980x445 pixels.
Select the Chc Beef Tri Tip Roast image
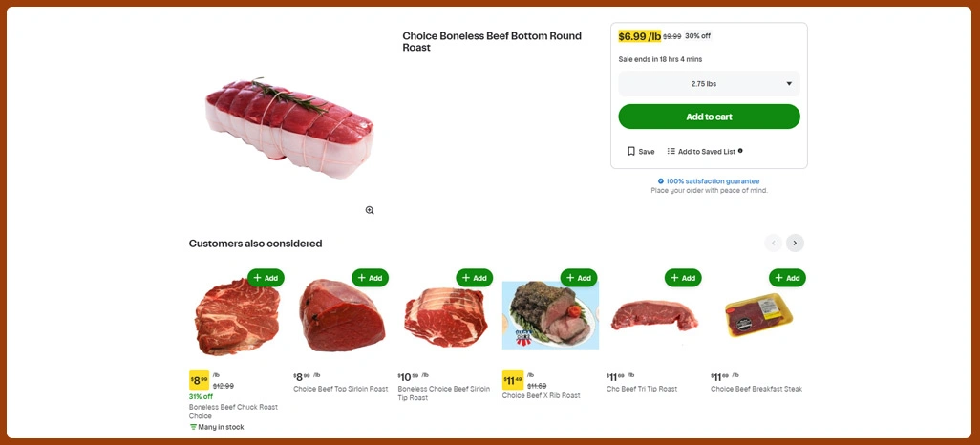pyautogui.click(x=654, y=315)
